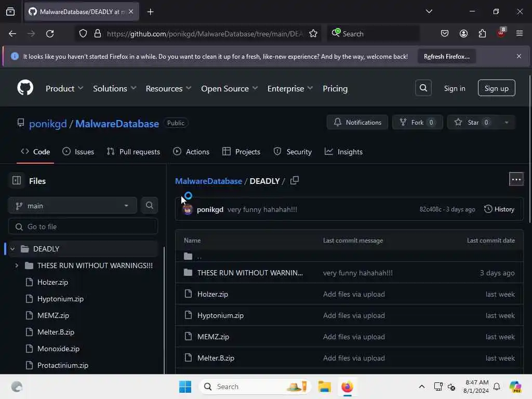This screenshot has width=532, height=399.
Task: Open the main branch selector
Action: tap(72, 206)
